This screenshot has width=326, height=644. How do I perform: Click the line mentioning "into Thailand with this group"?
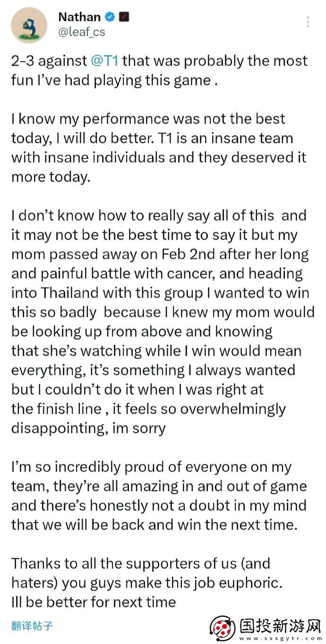click(x=159, y=293)
